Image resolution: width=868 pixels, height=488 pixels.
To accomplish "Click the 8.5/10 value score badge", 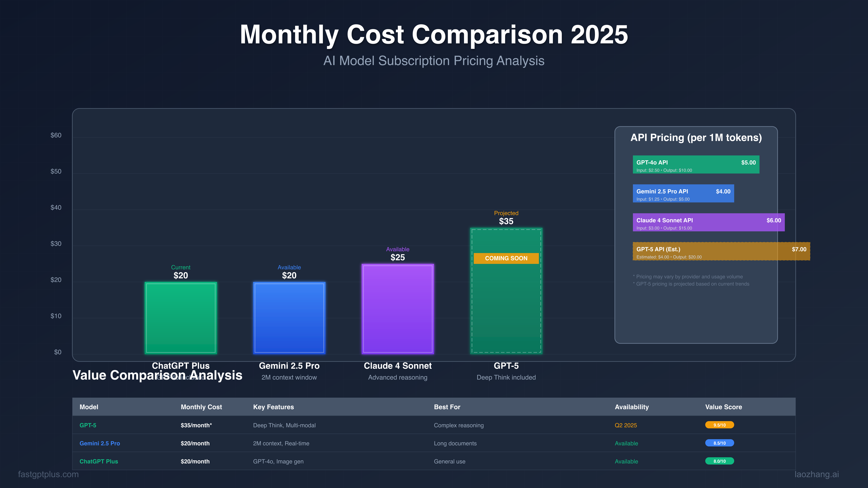I will click(719, 443).
